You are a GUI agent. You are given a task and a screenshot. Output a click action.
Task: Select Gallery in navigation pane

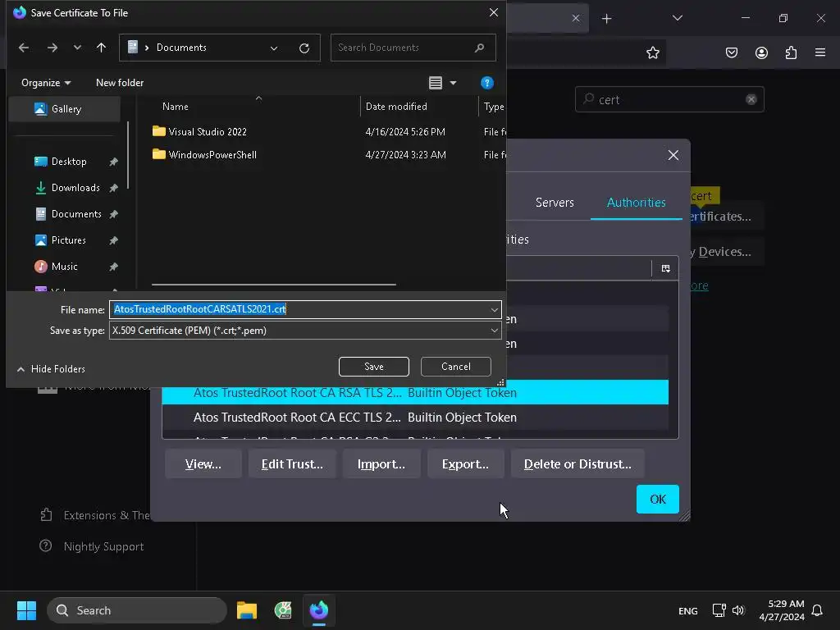click(65, 109)
